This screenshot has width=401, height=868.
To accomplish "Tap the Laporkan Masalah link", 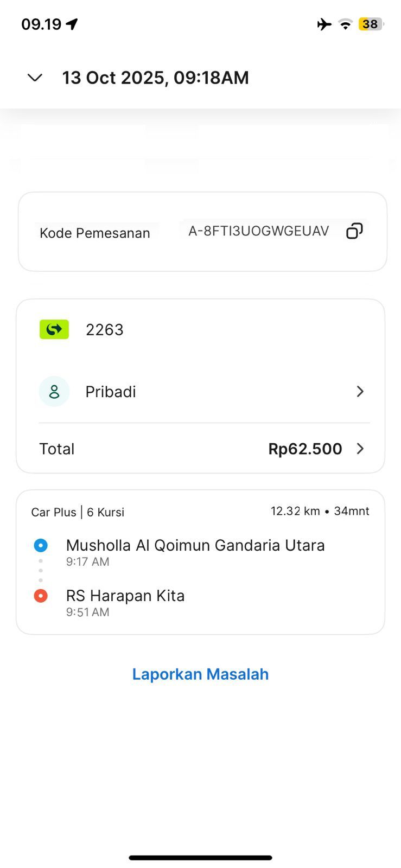I will coord(200,674).
